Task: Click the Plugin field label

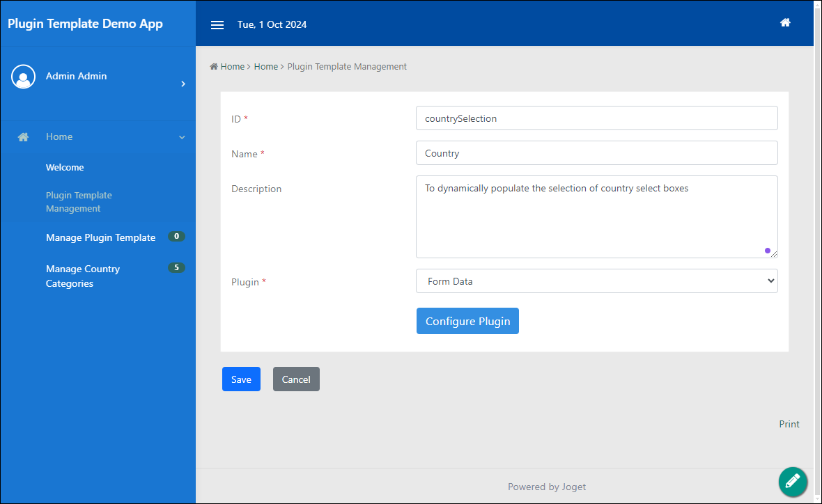Action: pyautogui.click(x=245, y=282)
